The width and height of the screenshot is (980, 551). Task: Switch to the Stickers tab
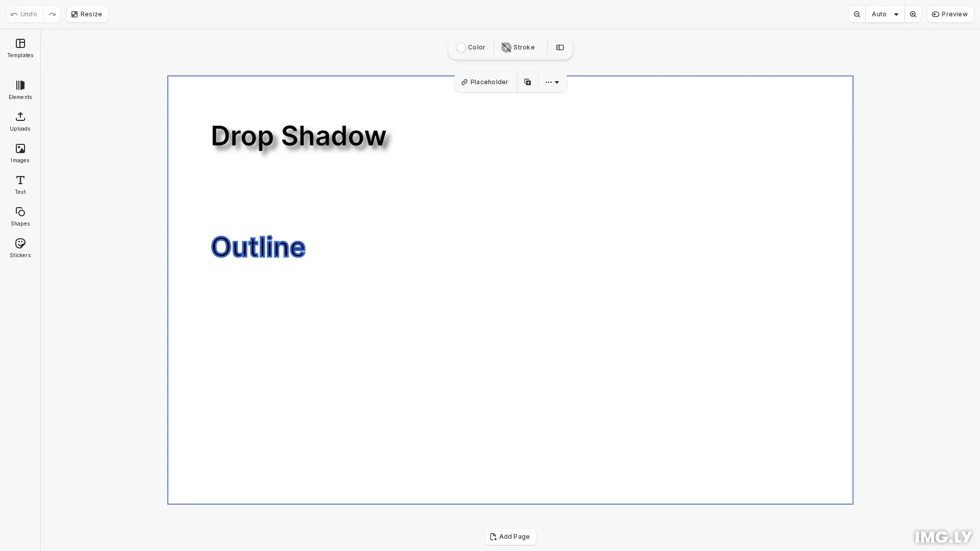[x=20, y=247]
